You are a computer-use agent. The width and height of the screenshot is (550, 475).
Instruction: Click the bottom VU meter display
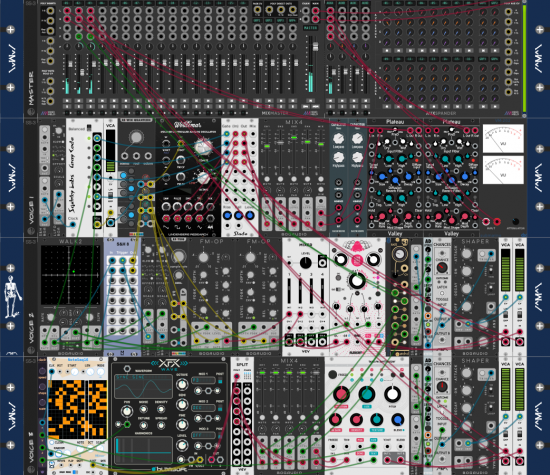click(503, 170)
